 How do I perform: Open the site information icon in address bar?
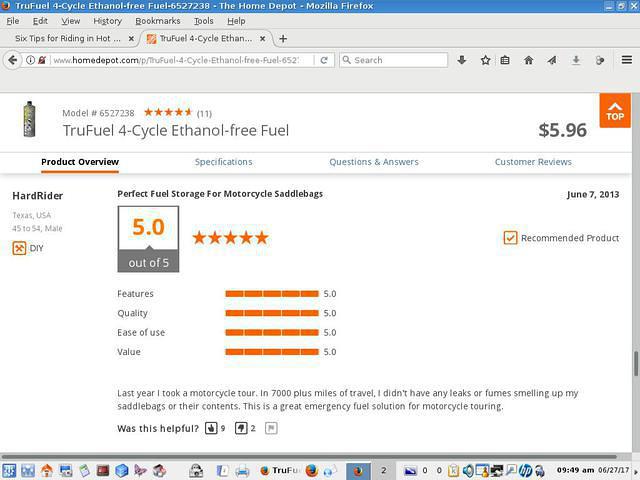click(x=31, y=60)
